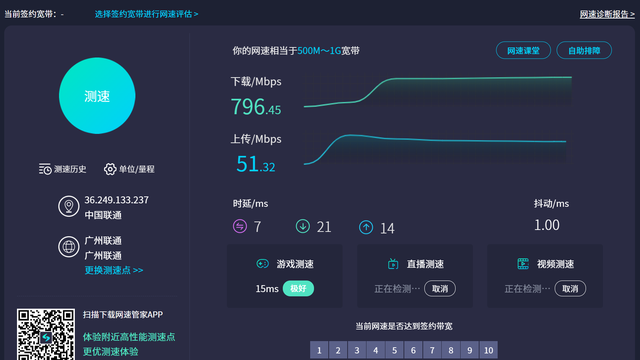640x360 pixels.
Task: Click the download value 796.45
Action: (x=256, y=107)
